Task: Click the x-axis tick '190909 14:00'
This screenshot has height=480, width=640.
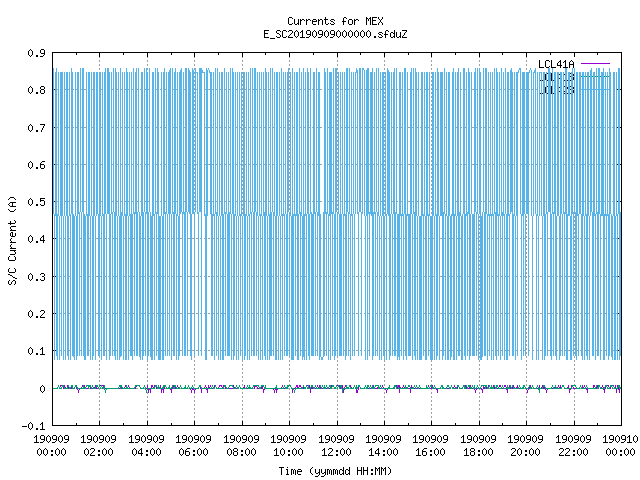Action: click(383, 446)
